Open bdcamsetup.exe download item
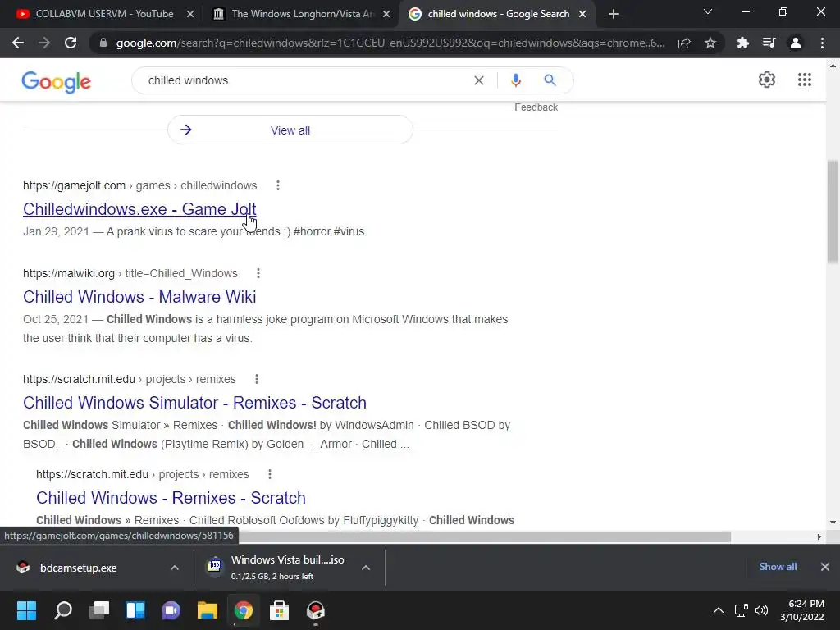This screenshot has height=630, width=840. coord(79,568)
